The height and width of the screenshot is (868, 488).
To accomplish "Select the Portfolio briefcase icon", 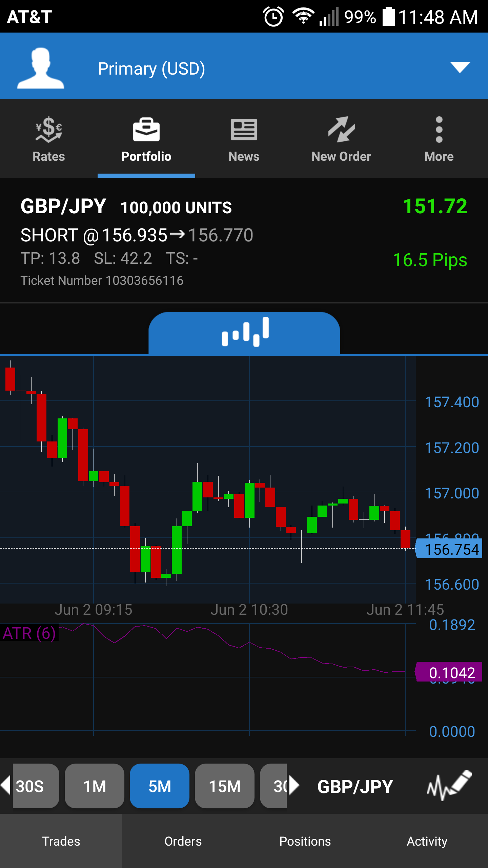I will (x=146, y=129).
